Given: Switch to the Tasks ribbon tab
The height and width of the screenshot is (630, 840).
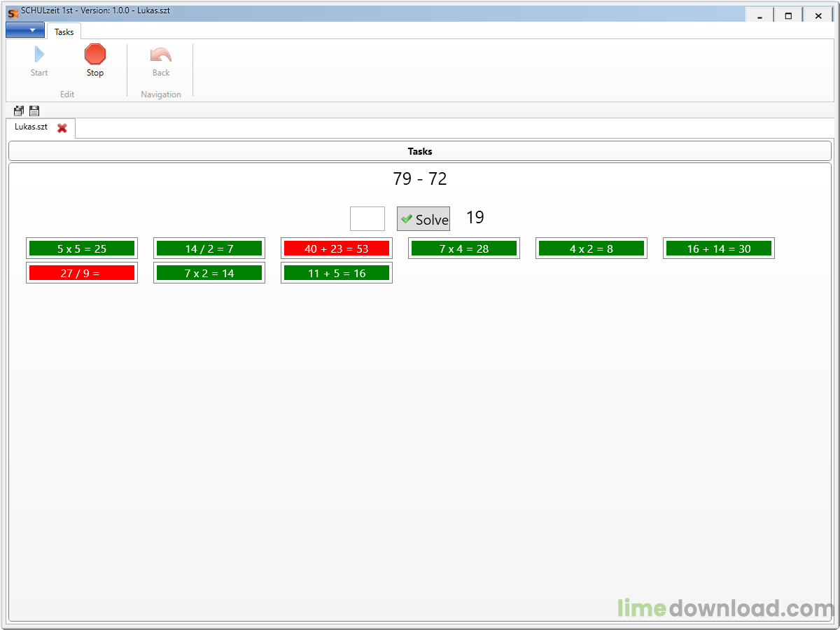Looking at the screenshot, I should (64, 31).
